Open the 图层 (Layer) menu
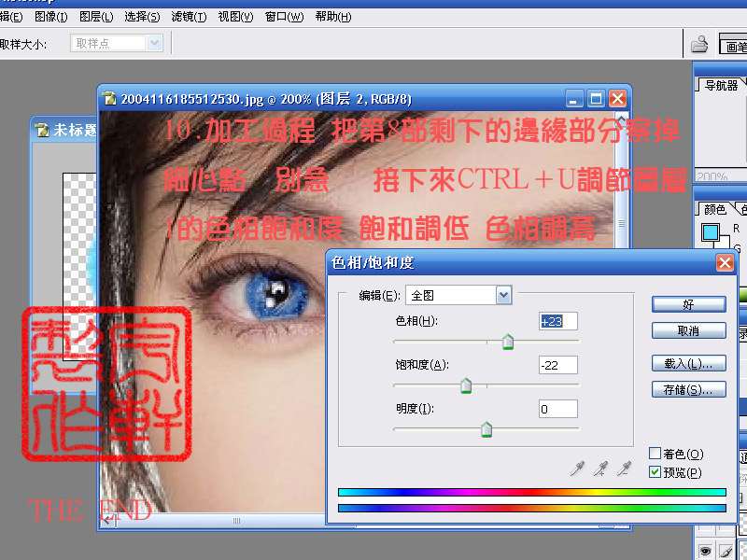747x560 pixels. point(96,17)
